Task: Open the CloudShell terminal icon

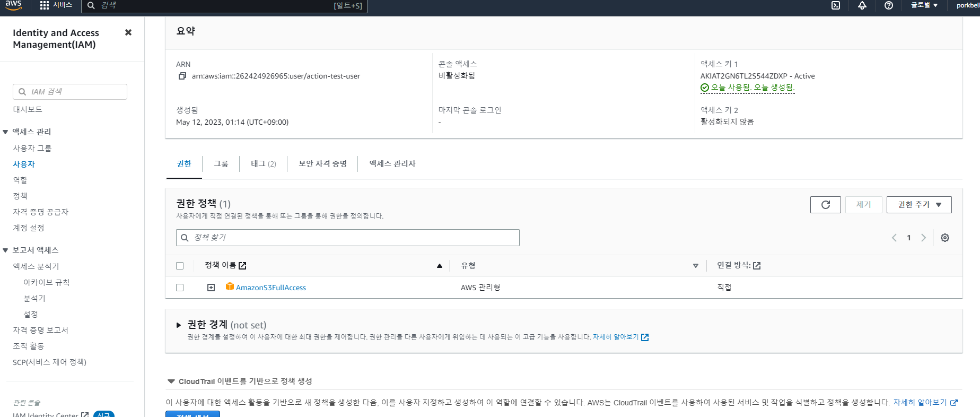Action: pyautogui.click(x=836, y=5)
